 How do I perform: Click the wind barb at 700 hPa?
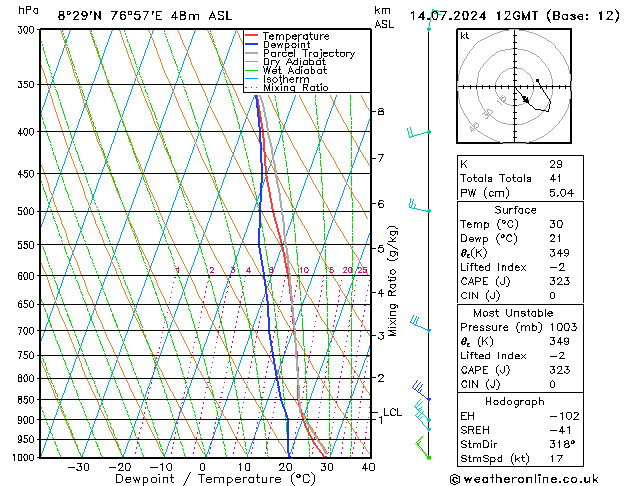[x=420, y=324]
